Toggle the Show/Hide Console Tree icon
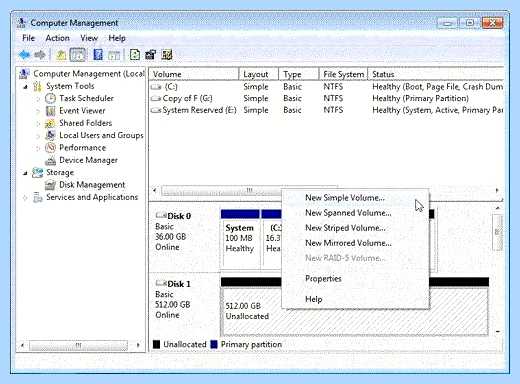Screen dimensions: 520x384 (78, 55)
